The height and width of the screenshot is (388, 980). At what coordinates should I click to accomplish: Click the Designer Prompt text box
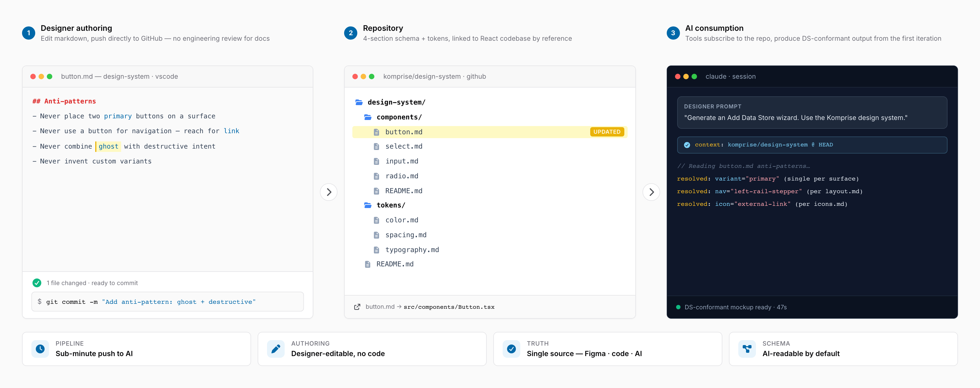pyautogui.click(x=812, y=113)
